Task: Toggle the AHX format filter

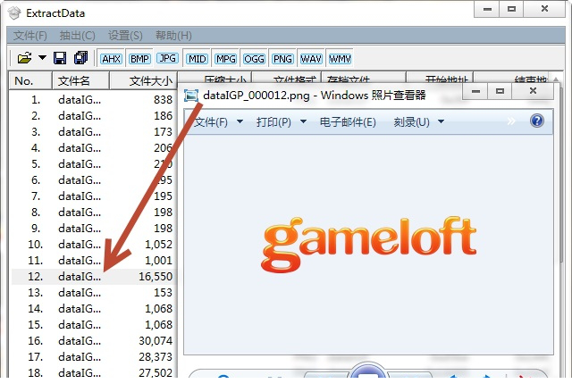Action: click(x=111, y=59)
